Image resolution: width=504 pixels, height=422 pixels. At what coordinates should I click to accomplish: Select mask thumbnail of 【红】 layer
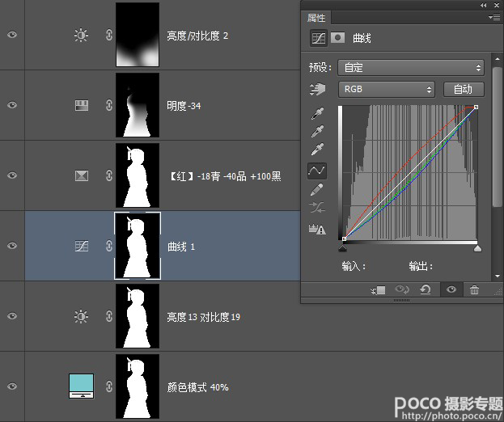(x=138, y=175)
